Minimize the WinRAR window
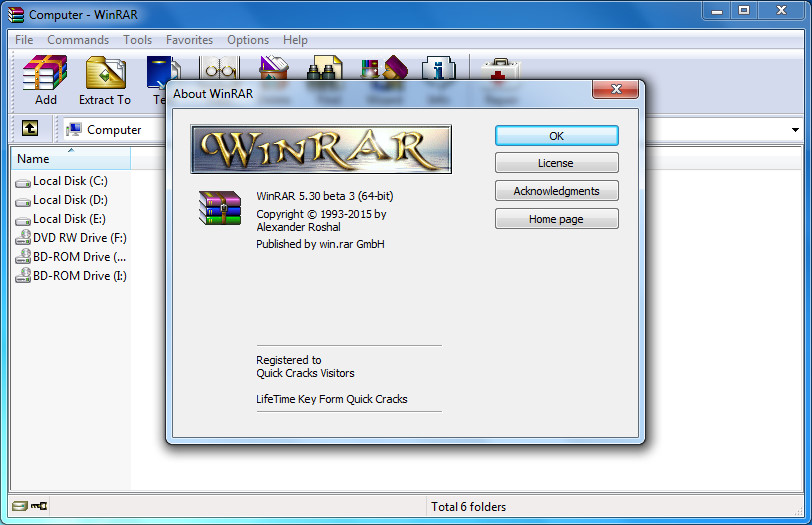The image size is (812, 525). 717,10
